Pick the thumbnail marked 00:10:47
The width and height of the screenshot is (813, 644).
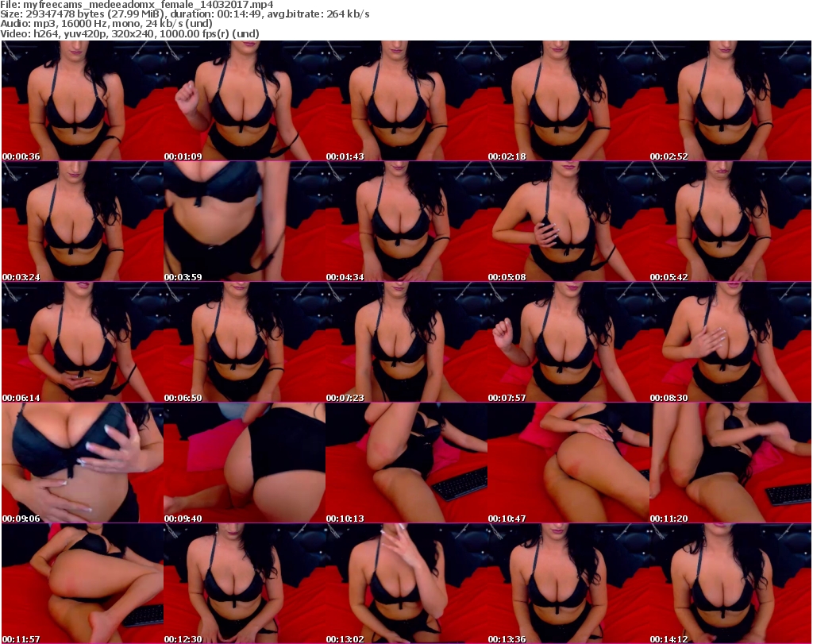pyautogui.click(x=568, y=463)
